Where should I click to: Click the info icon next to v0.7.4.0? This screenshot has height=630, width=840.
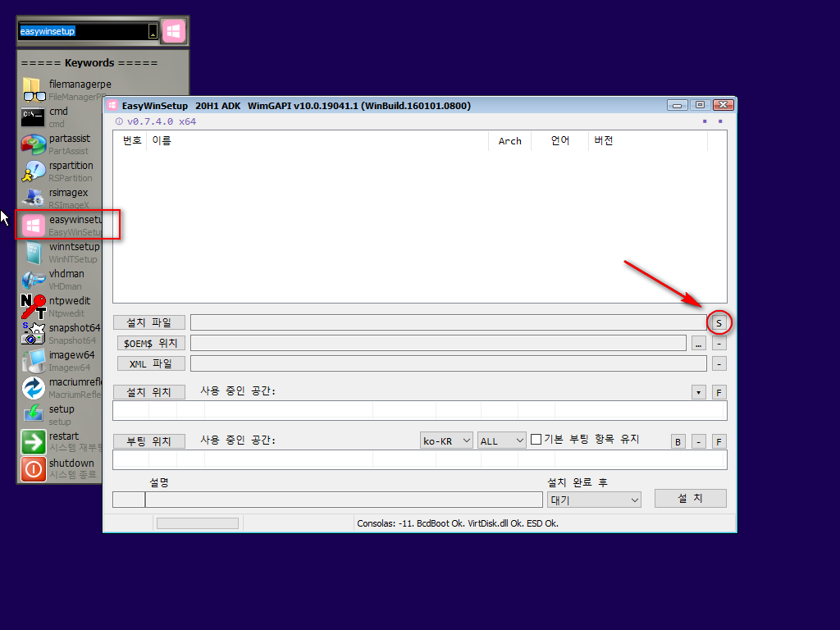pyautogui.click(x=119, y=121)
